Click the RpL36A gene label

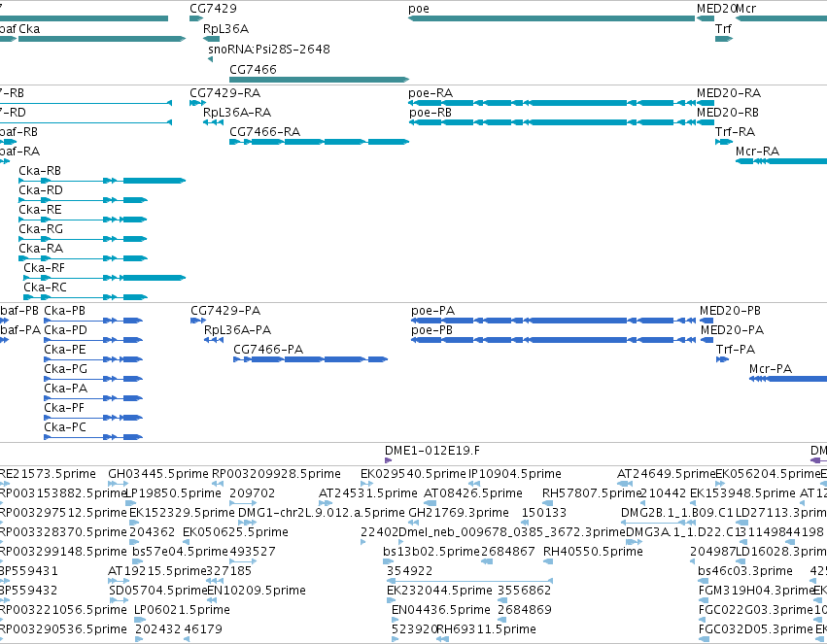[225, 29]
